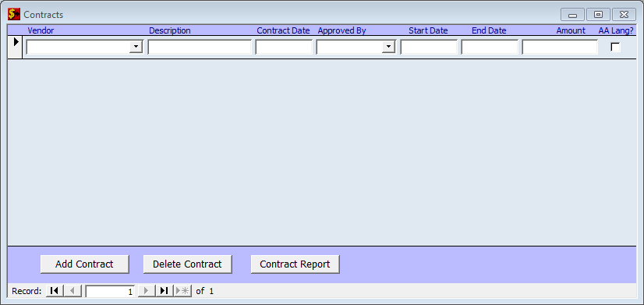
Task: Click the Contracts window dollar icon
Action: 14,14
